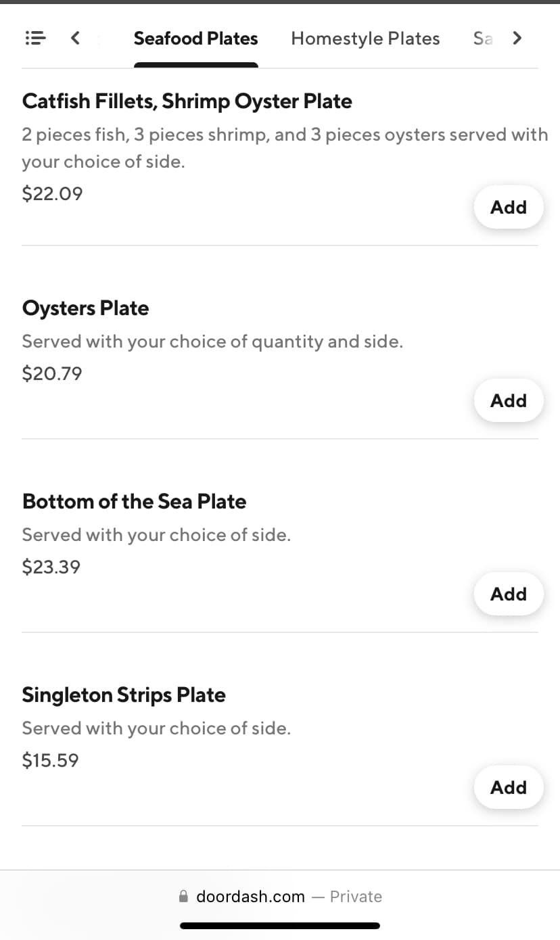Click the $15.59 Singleton Strips price
The image size is (560, 940).
[x=50, y=761]
